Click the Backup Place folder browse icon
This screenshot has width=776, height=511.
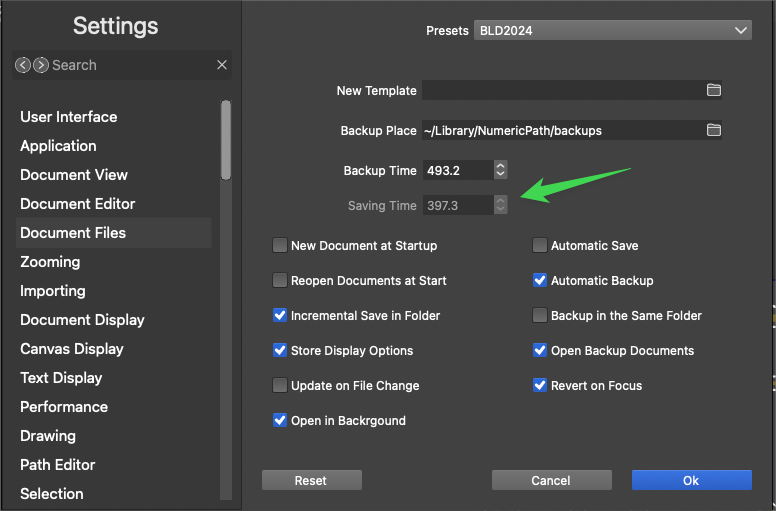(713, 130)
